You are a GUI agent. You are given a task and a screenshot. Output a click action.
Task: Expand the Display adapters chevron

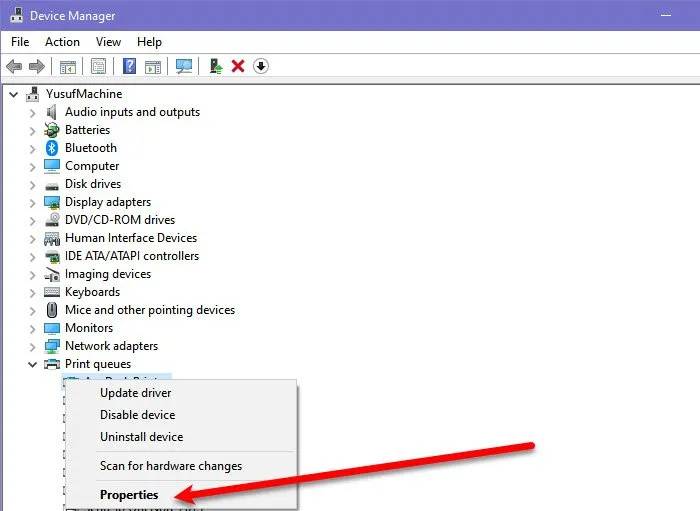tap(32, 203)
